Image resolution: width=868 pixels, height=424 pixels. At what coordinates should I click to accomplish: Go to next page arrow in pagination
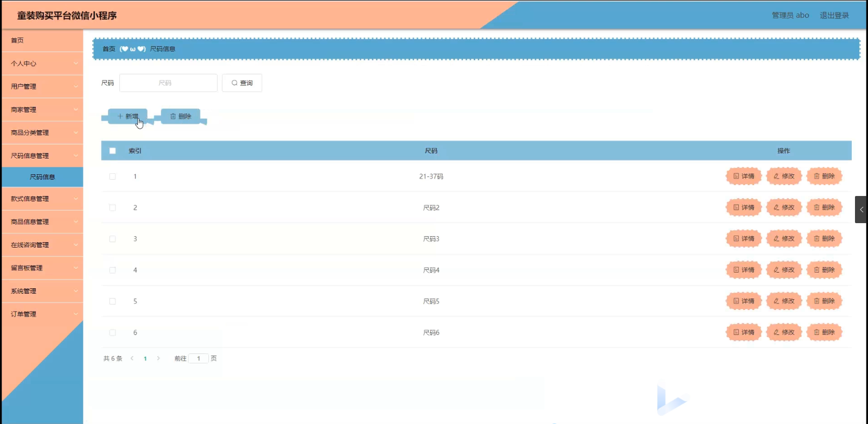158,358
